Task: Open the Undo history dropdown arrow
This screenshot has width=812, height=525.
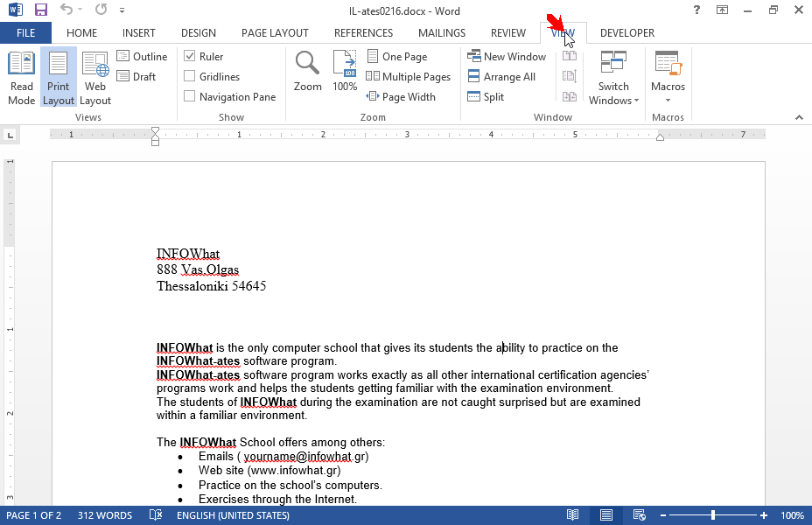Action: [80, 10]
